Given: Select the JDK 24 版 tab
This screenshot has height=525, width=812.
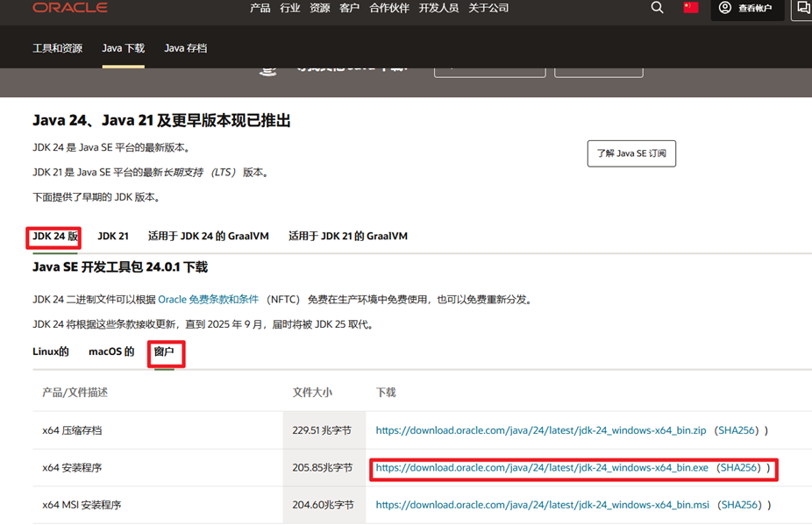Looking at the screenshot, I should pyautogui.click(x=55, y=236).
